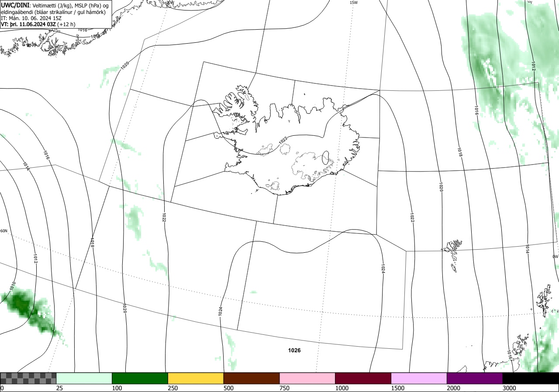Screen dimensions: 559x392
Task: Click the "0W" longitude label
Action: point(555,257)
